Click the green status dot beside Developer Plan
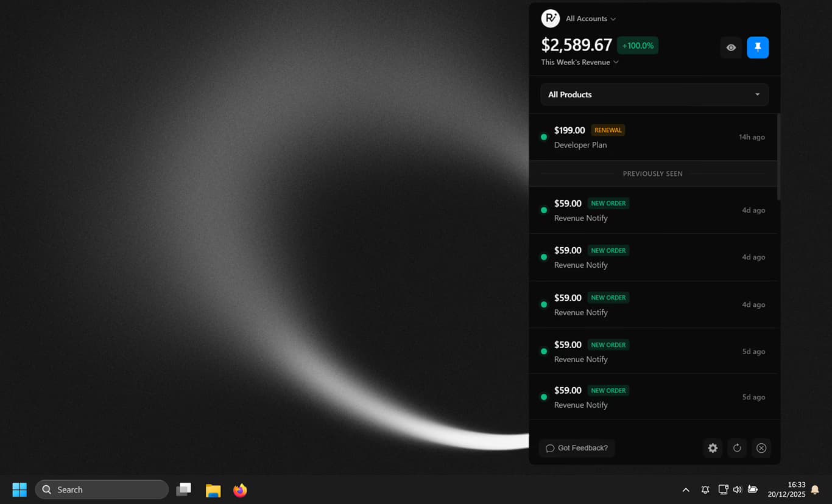This screenshot has height=504, width=832. (x=544, y=137)
